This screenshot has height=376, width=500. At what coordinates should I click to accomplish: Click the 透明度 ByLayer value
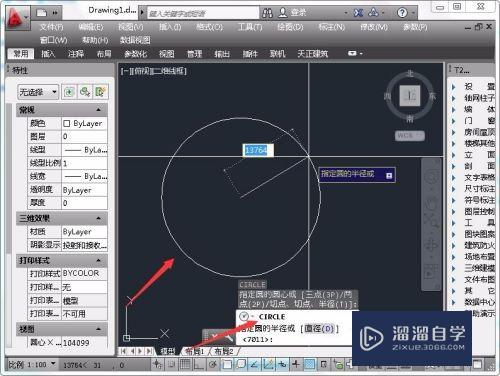tap(84, 190)
